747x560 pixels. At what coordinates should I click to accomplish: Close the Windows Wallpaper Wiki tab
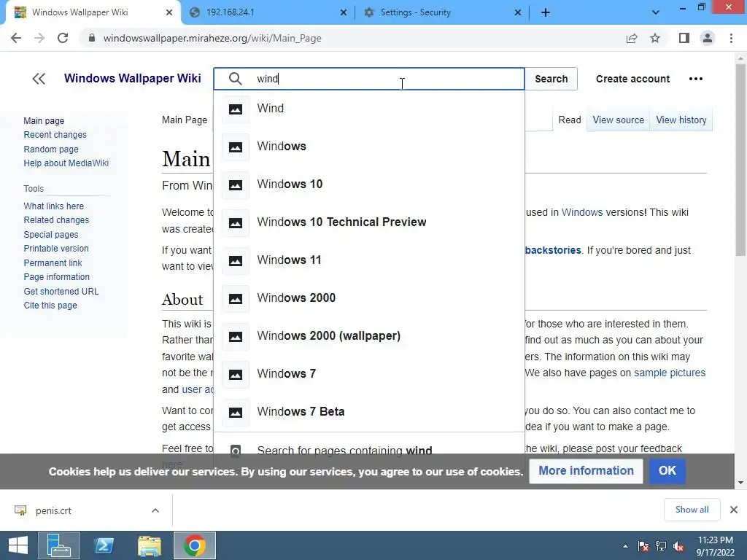click(x=169, y=12)
